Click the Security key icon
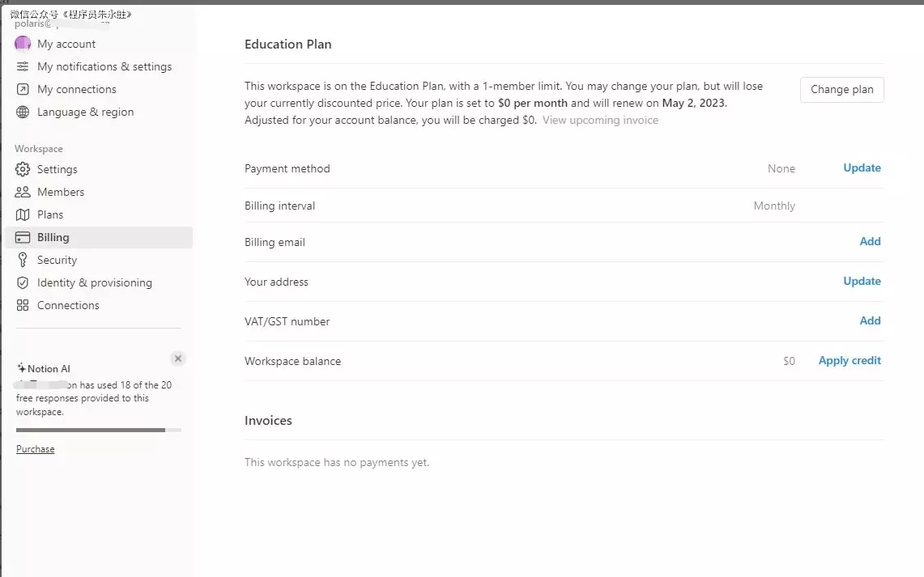The image size is (924, 577). click(23, 260)
